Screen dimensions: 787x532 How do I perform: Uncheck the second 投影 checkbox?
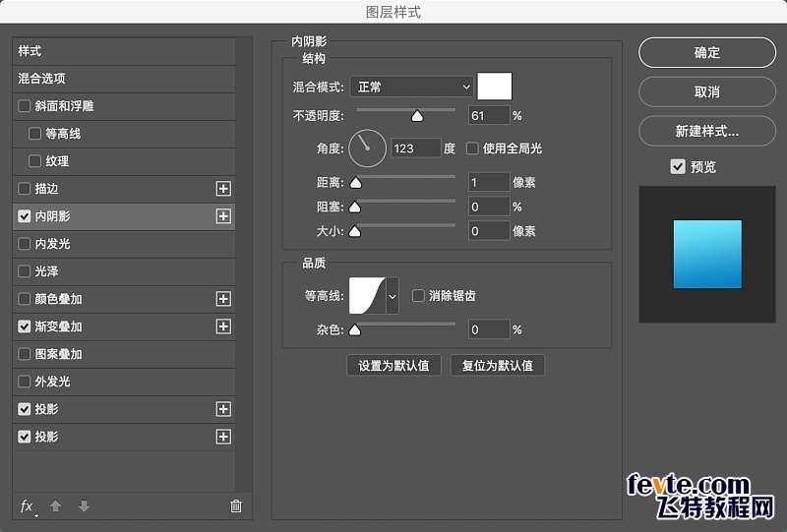pyautogui.click(x=24, y=437)
